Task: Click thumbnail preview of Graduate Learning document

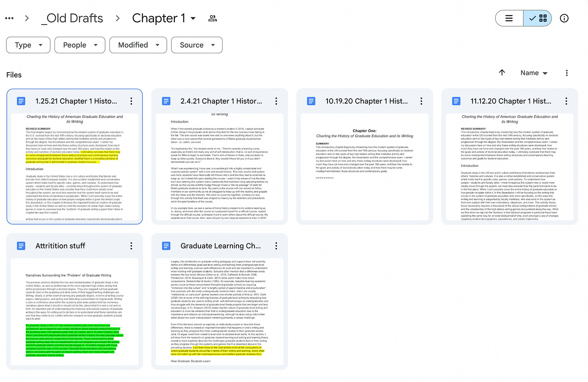Action: [x=220, y=312]
